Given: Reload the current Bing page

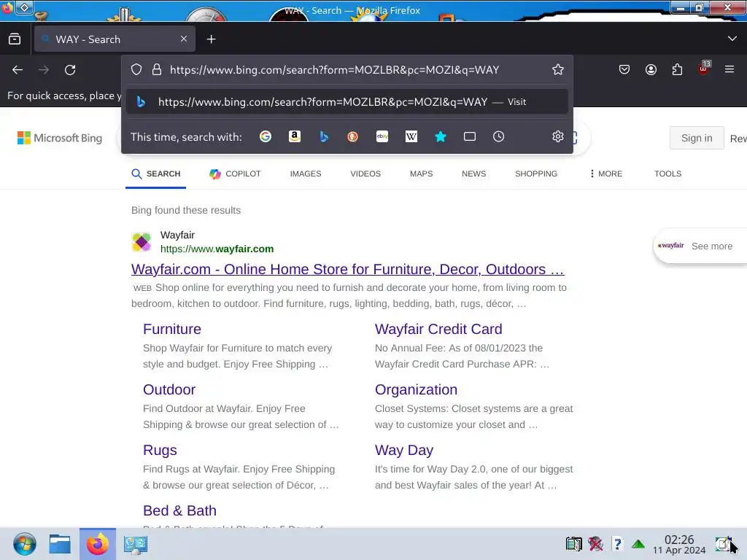Looking at the screenshot, I should pos(70,70).
